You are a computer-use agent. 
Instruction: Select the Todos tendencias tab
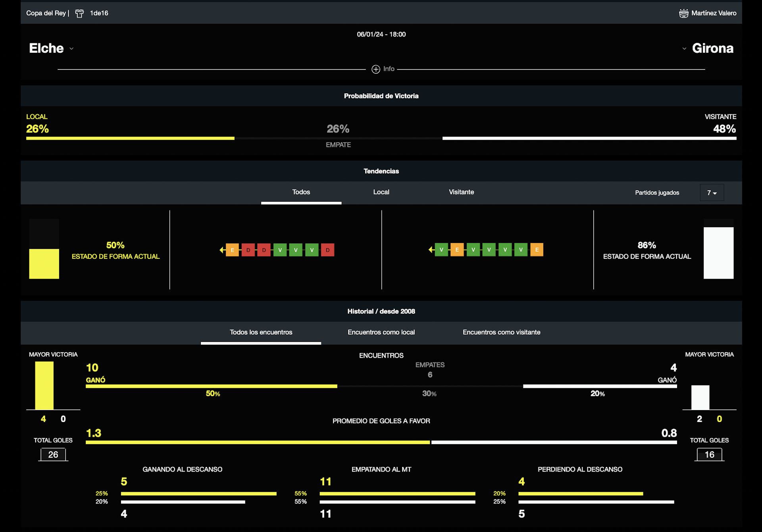point(301,193)
